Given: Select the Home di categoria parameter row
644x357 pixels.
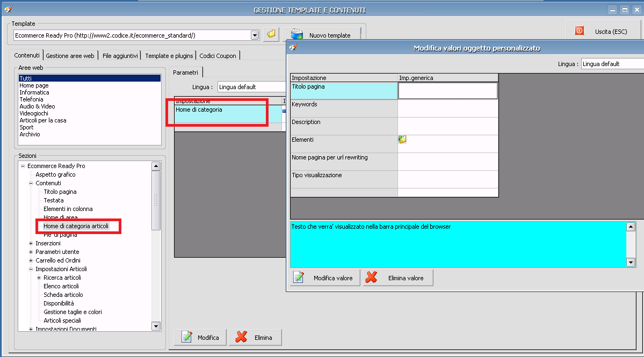Looking at the screenshot, I should click(228, 114).
